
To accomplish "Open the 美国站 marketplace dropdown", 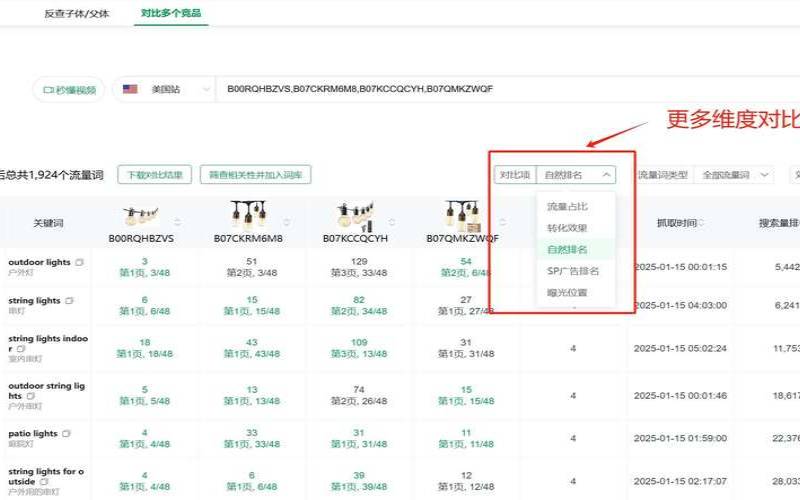I will [x=162, y=89].
